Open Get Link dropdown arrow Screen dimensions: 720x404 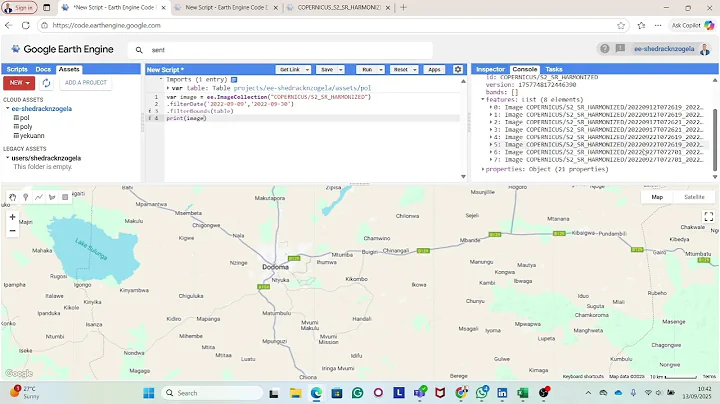click(307, 70)
